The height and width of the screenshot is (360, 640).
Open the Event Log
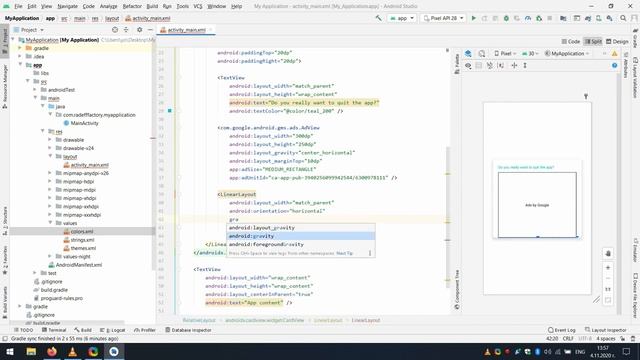point(562,330)
